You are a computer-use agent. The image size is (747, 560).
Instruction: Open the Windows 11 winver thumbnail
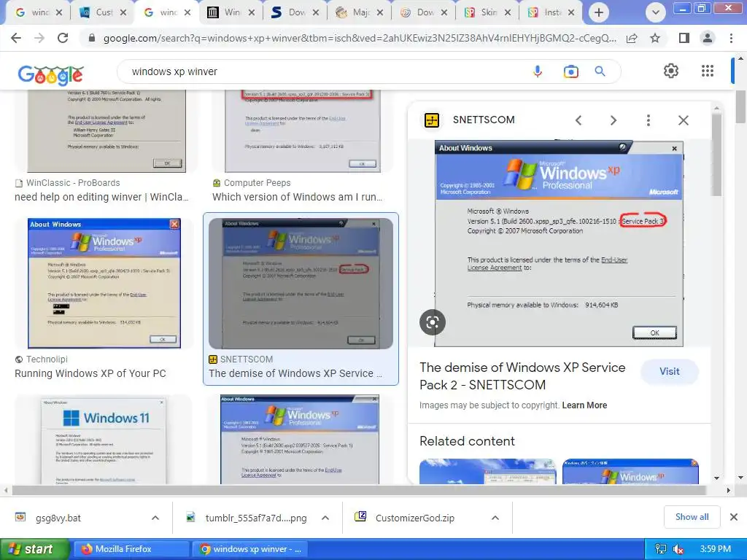(104, 440)
